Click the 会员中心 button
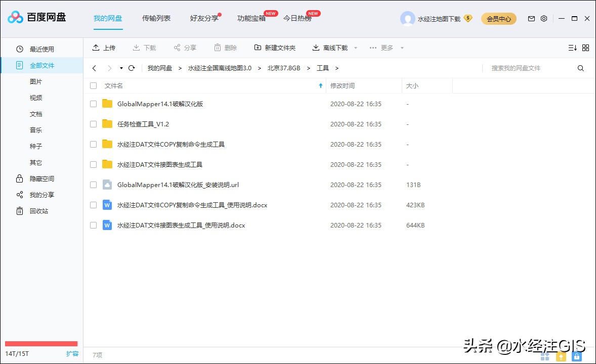 (499, 19)
